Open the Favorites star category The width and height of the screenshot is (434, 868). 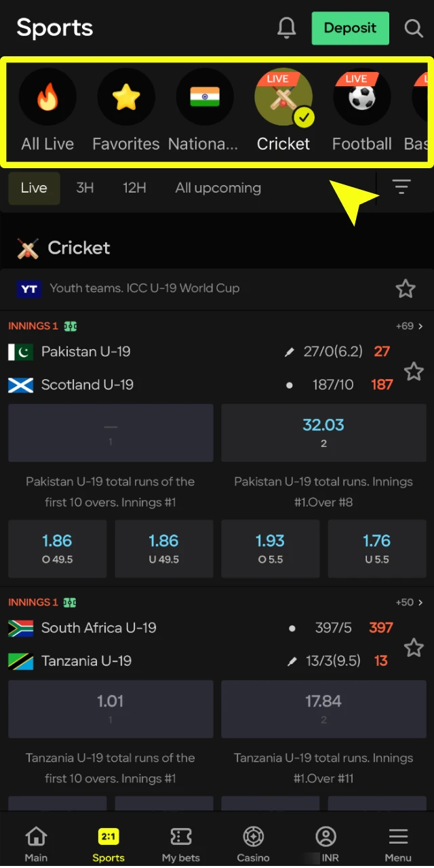(x=126, y=97)
